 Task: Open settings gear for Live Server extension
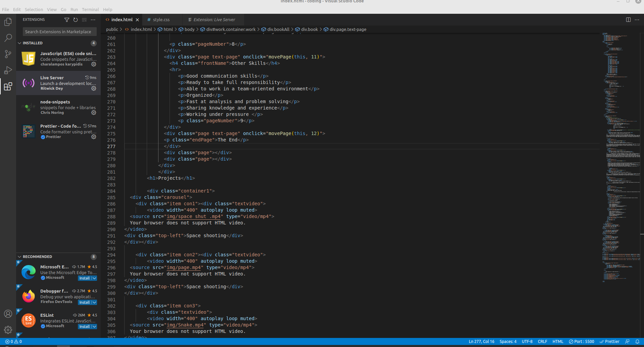(x=93, y=89)
